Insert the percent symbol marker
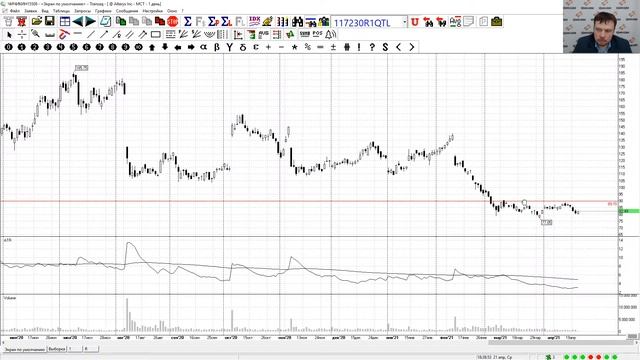Image resolution: width=640 pixels, height=360 pixels. point(307,47)
